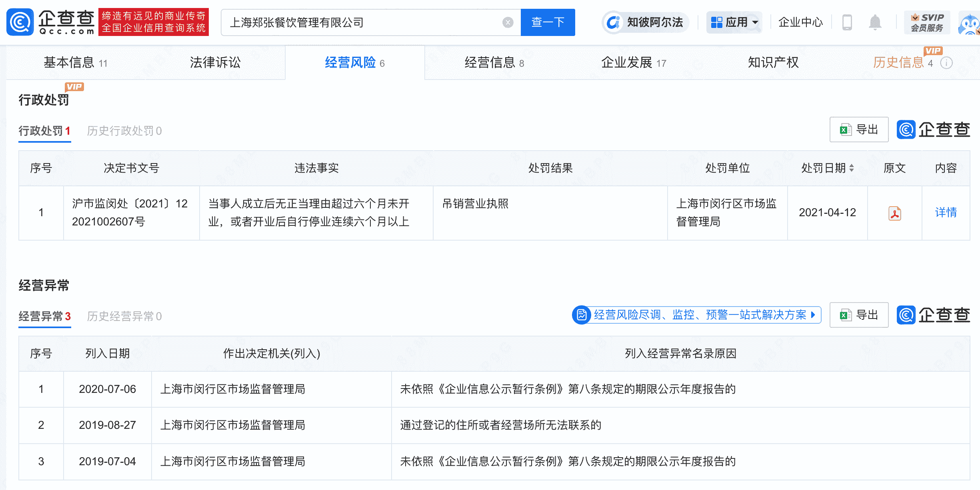This screenshot has width=980, height=490.
Task: Expand 经营风险尽调 solution banner arrow
Action: (x=813, y=315)
